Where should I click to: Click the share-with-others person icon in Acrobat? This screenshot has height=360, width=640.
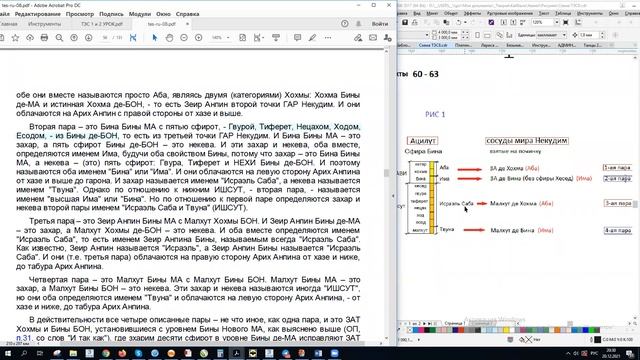coord(387,38)
